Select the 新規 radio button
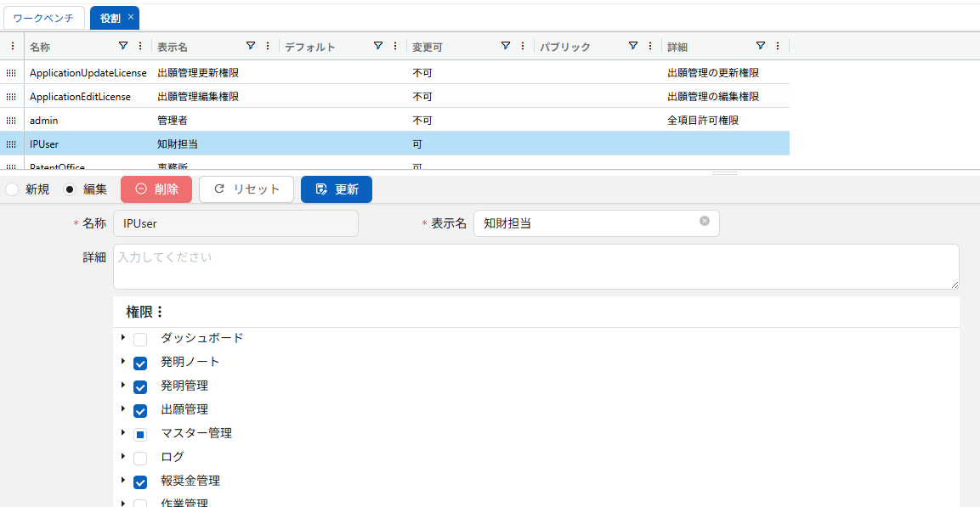This screenshot has width=980, height=507. click(x=11, y=189)
